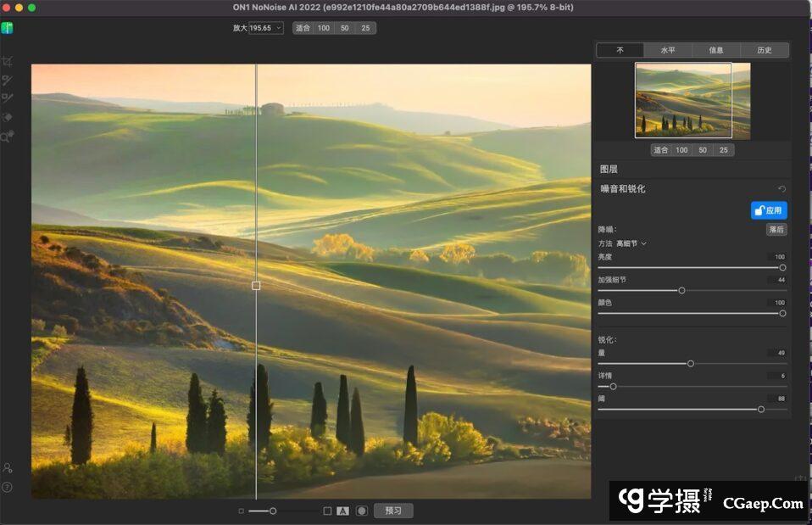The height and width of the screenshot is (525, 812).
Task: Click the reset arrow beside 噪音和锐化
Action: [x=782, y=189]
